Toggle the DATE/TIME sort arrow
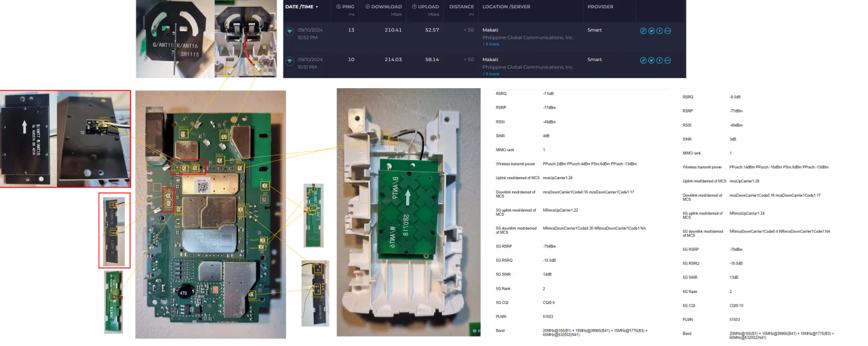The height and width of the screenshot is (346, 868). 317,7
